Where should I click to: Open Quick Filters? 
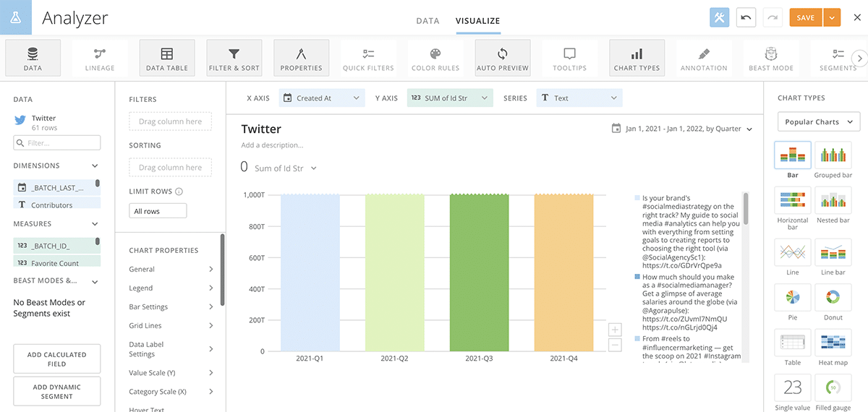tap(368, 58)
